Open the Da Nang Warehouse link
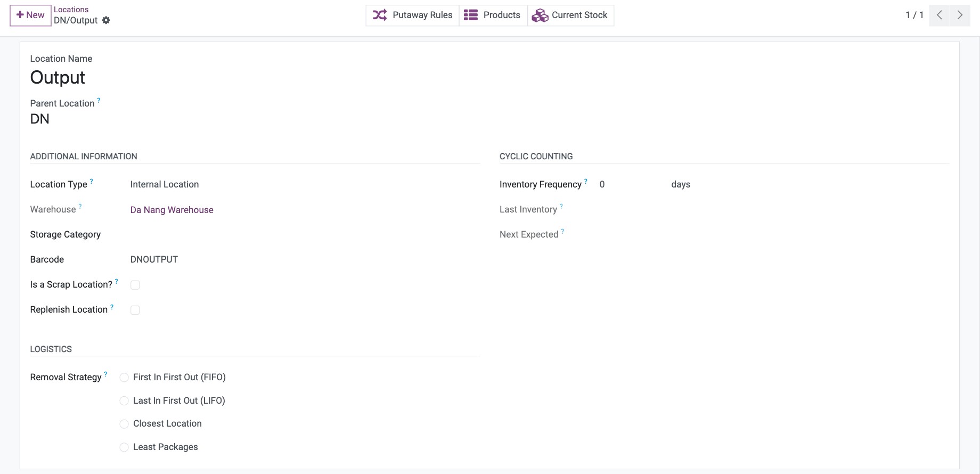The height and width of the screenshot is (474, 980). (x=172, y=210)
